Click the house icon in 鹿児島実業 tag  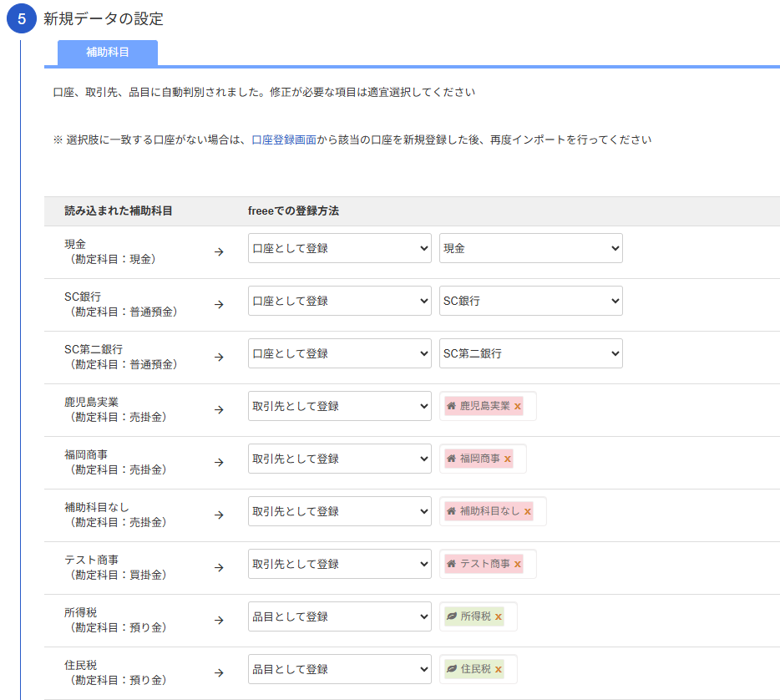[452, 406]
